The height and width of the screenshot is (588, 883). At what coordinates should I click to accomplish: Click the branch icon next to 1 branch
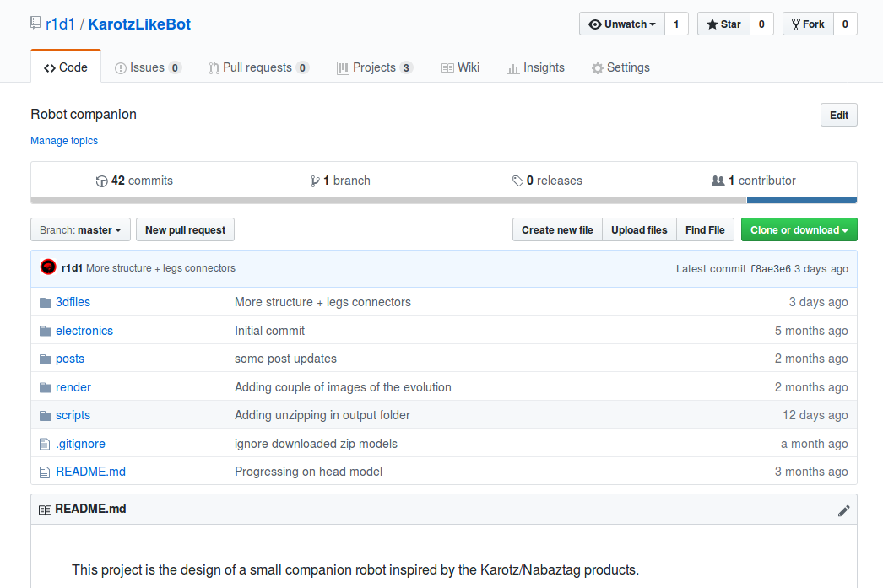click(315, 181)
